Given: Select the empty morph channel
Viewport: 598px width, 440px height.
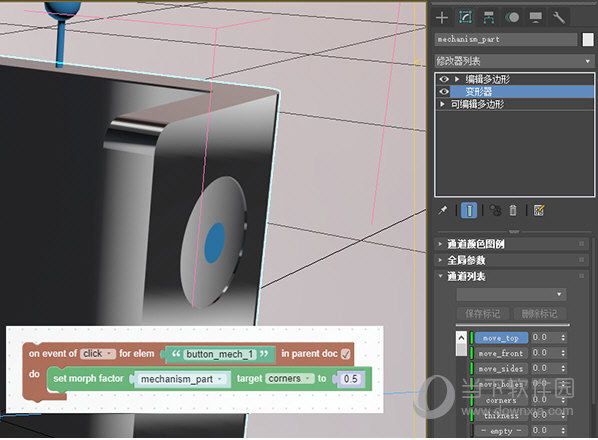Looking at the screenshot, I should coord(501,431).
